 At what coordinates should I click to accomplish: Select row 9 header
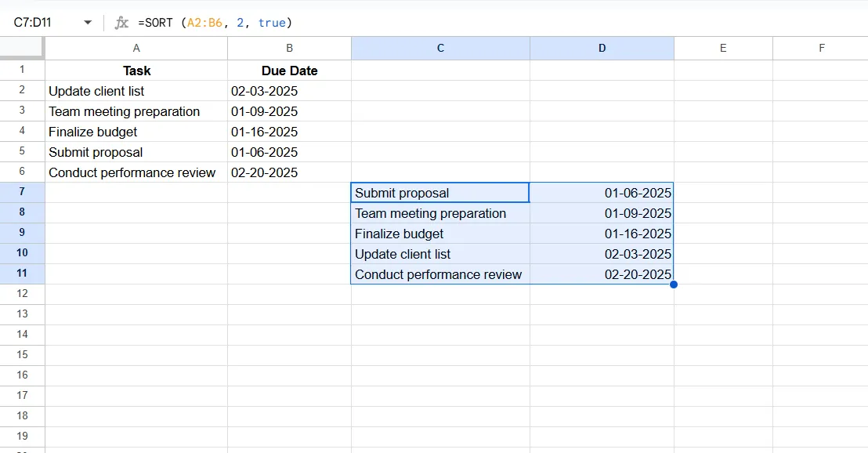click(22, 233)
